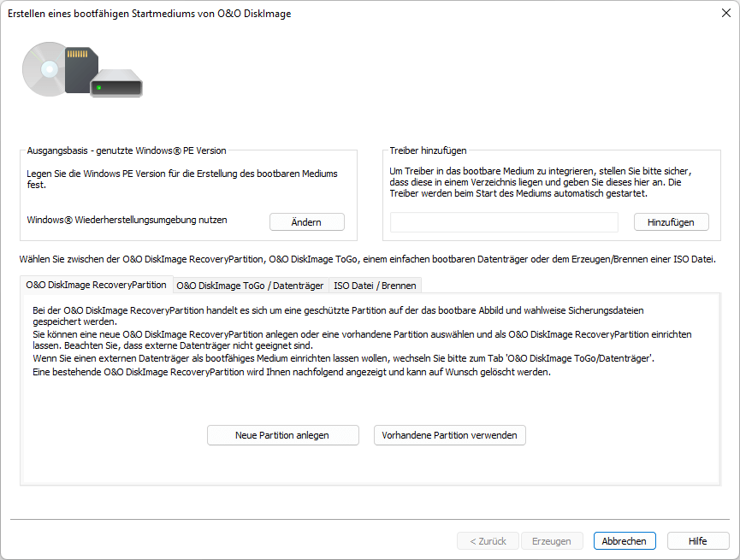Click the window title 'Erstellen eines bootfähigen Startmediums'

click(149, 14)
